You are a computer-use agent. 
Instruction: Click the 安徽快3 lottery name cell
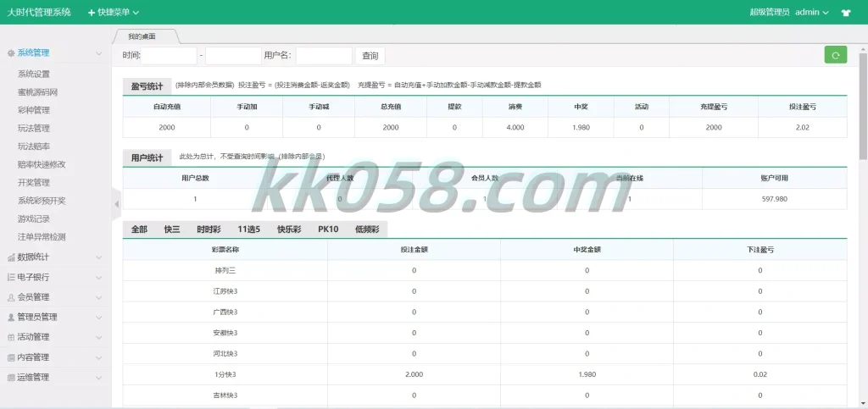[225, 333]
